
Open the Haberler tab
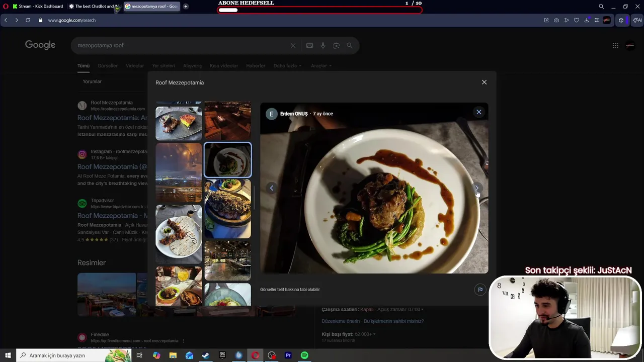click(x=256, y=66)
